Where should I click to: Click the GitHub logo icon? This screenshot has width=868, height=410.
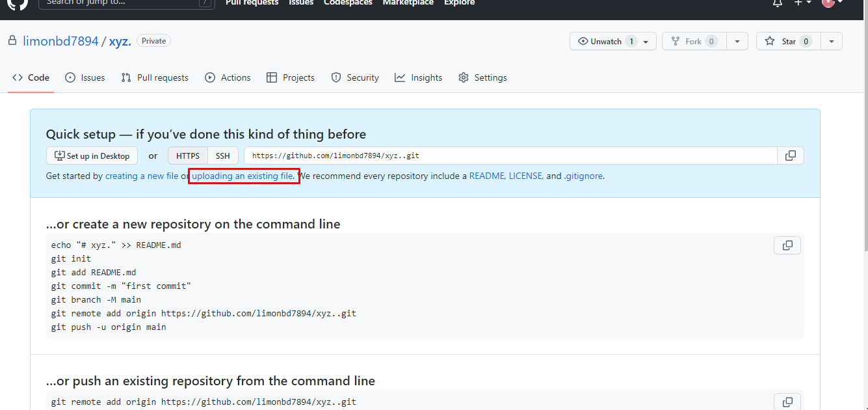click(x=18, y=3)
